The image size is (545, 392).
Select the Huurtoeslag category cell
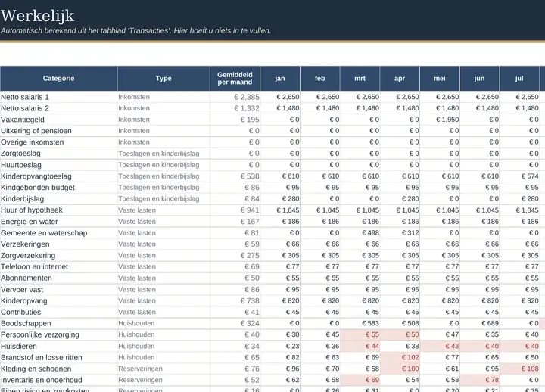click(59, 165)
